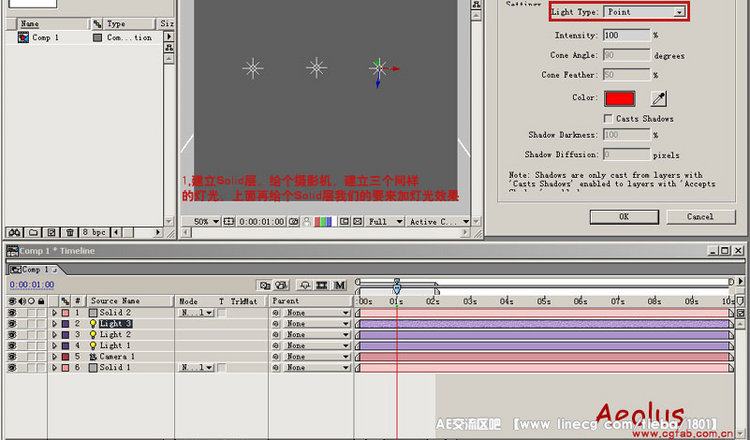Click the Light 3 layer bar in timeline
750x440 pixels.
(545, 324)
